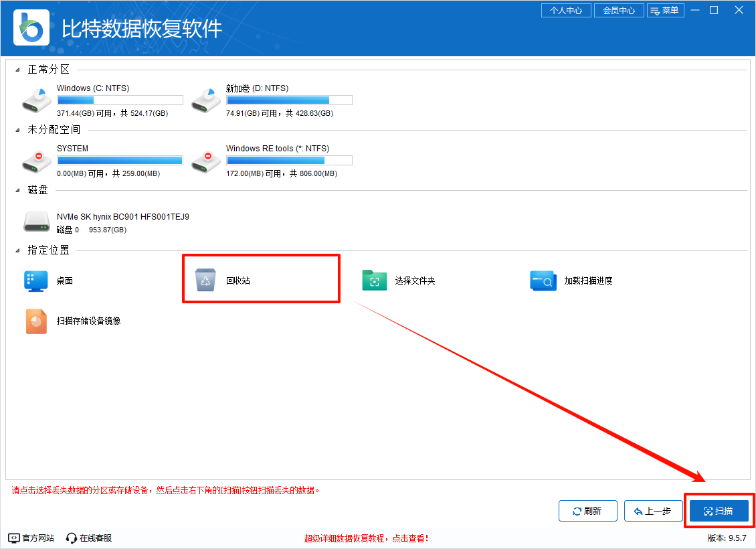Open 个人中心 in title bar

(566, 11)
